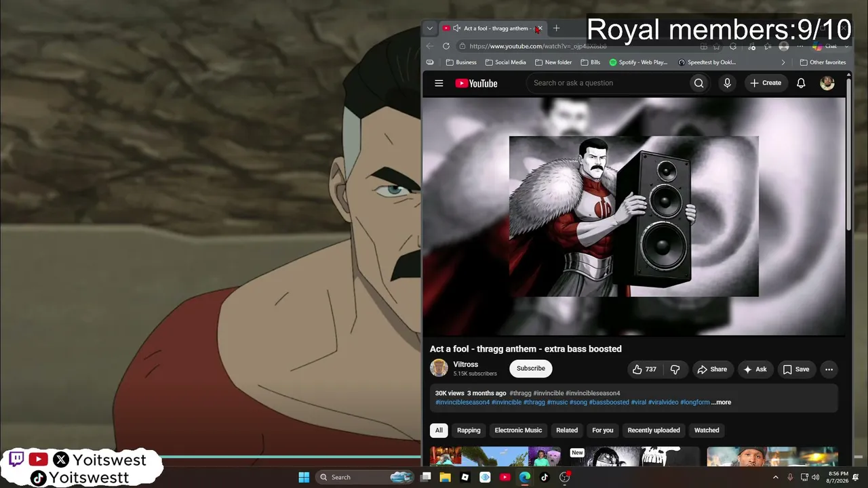Open the Bills bookmarks folder
The image size is (868, 488).
591,62
